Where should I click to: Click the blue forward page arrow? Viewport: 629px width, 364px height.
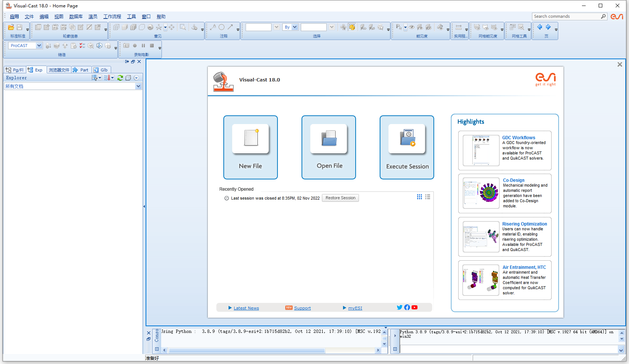click(548, 27)
